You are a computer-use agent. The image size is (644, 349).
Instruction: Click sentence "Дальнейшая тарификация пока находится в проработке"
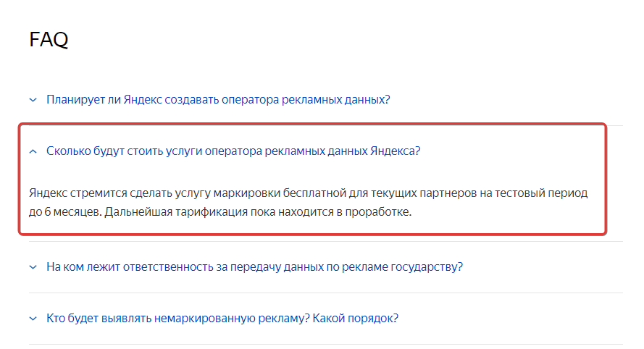(x=258, y=212)
